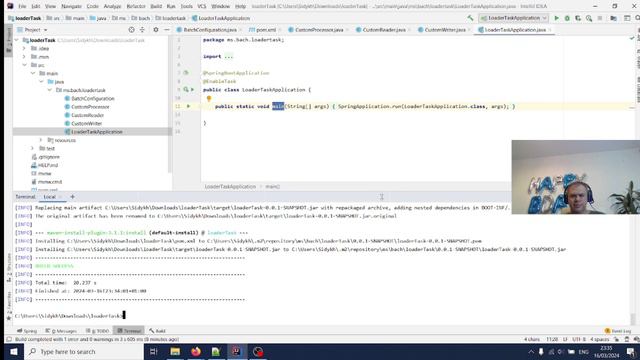640x360 pixels.
Task: Click IntelliJ IDEA icon in taskbar
Action: [x=236, y=351]
